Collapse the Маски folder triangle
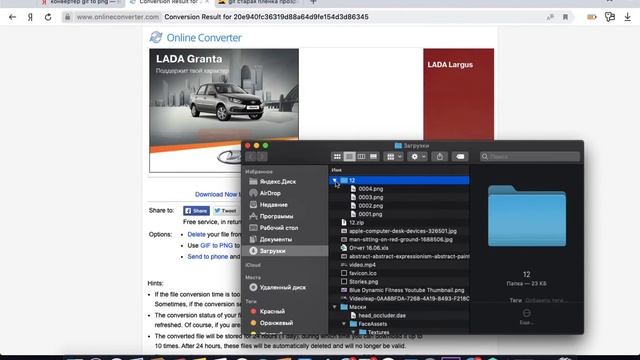 click(334, 307)
